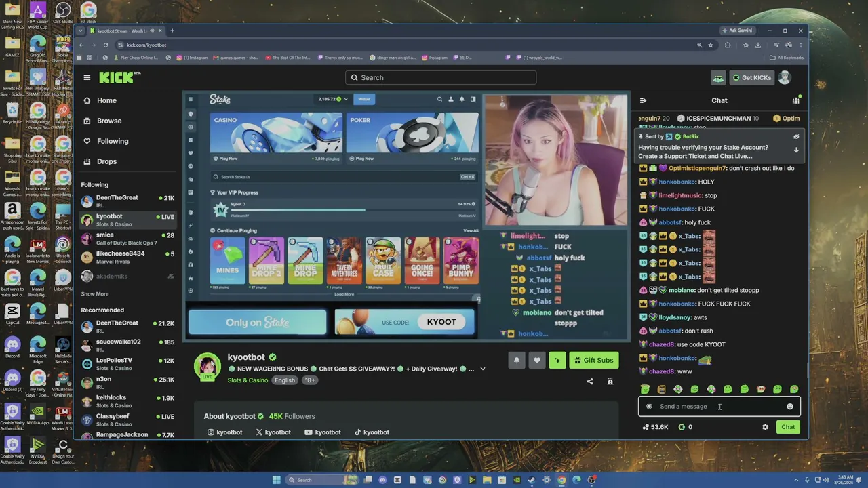Click the green sparkle subscribe button
This screenshot has height=488, width=868.
[x=557, y=360]
